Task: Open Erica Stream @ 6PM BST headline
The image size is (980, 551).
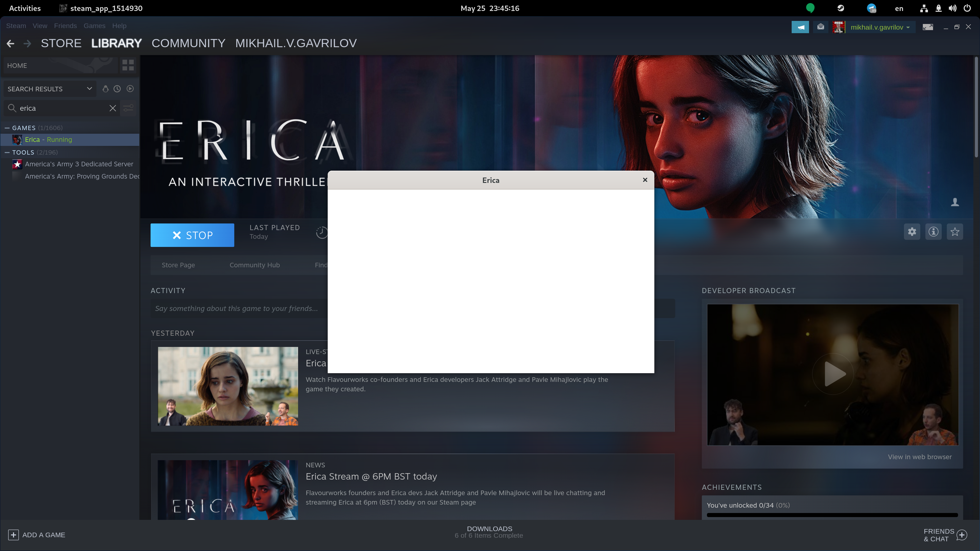Action: (x=371, y=477)
